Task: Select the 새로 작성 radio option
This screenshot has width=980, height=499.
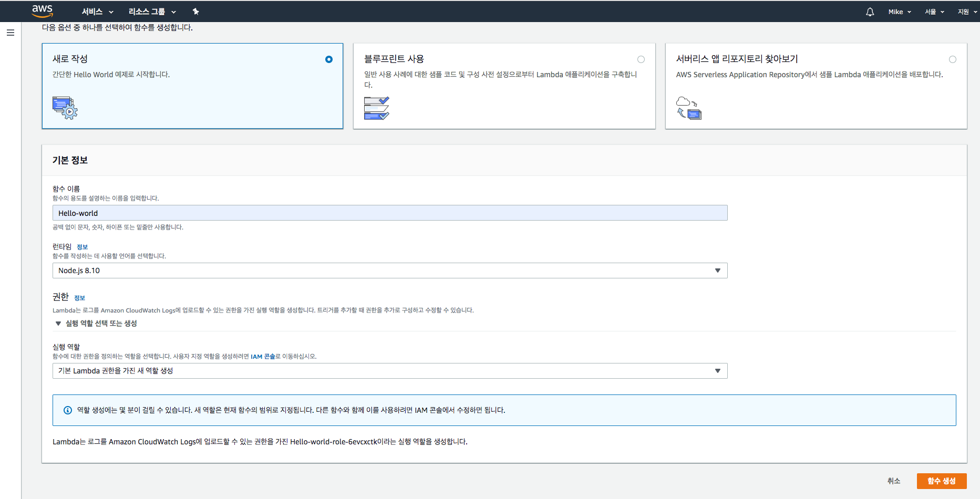Action: pos(329,59)
